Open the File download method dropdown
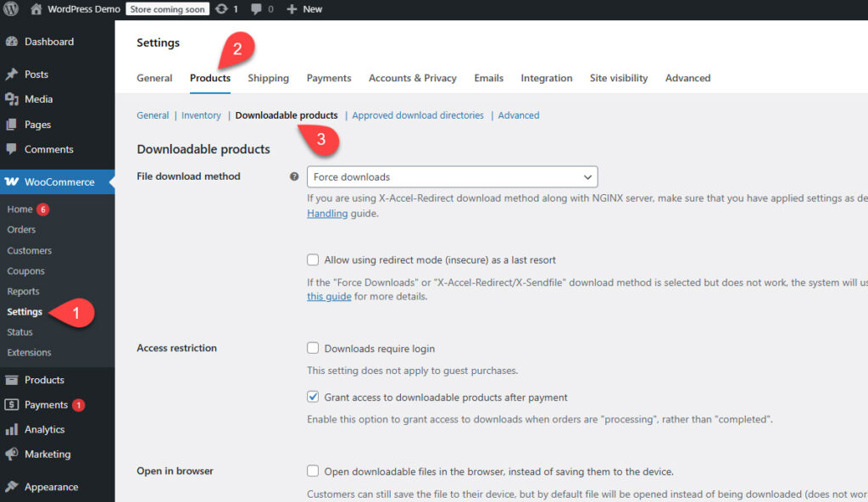 pos(453,176)
